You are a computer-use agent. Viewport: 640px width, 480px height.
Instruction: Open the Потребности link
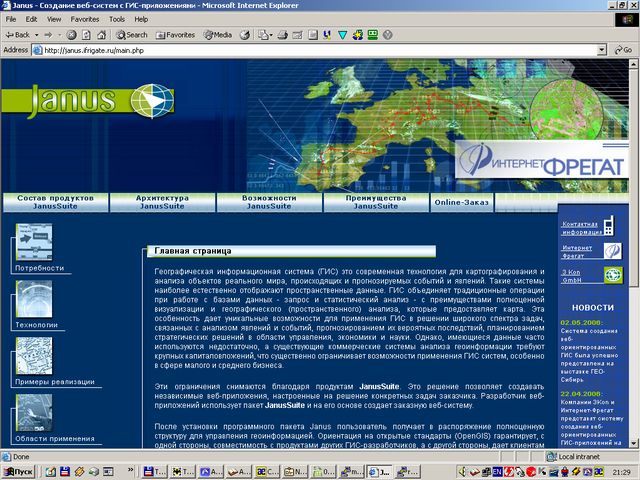click(x=40, y=268)
